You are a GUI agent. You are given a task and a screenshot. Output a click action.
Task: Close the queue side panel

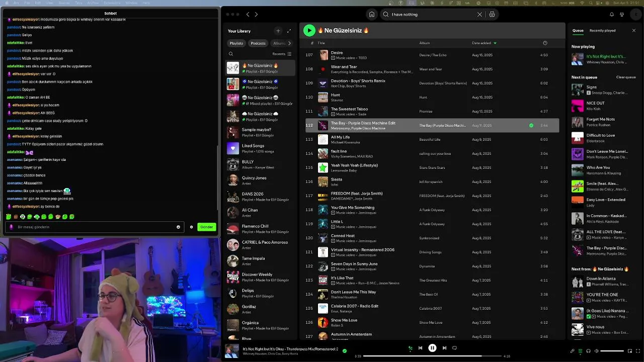634,31
